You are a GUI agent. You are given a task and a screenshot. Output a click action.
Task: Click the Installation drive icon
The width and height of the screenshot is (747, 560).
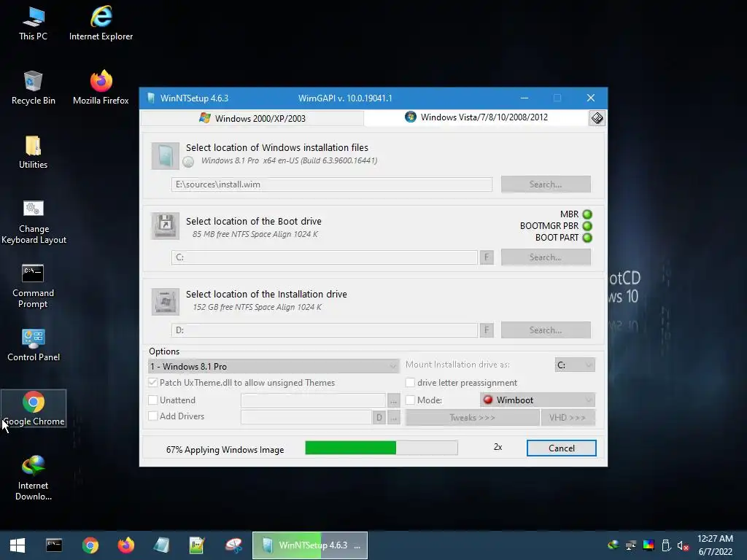[165, 301]
